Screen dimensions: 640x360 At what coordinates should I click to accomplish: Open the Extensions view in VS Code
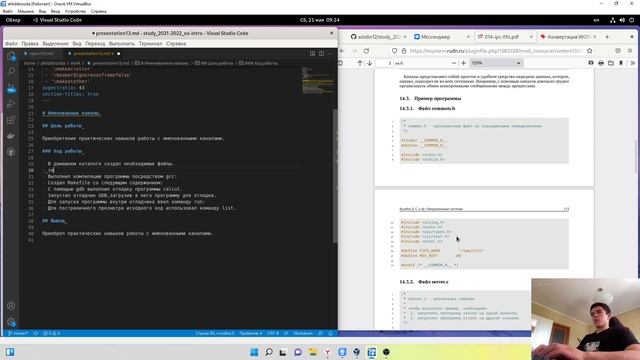[11, 120]
